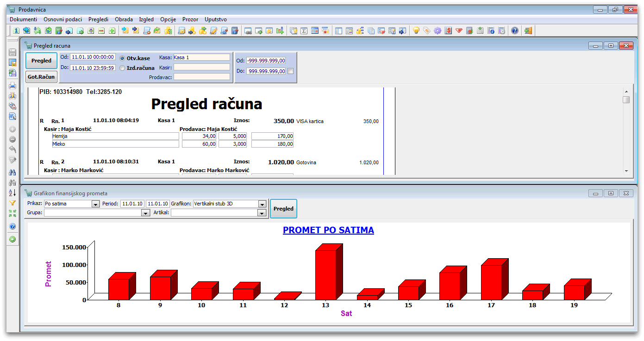Click the purple gear icon in toolbar
This screenshot has width=644, height=341.
(437, 31)
